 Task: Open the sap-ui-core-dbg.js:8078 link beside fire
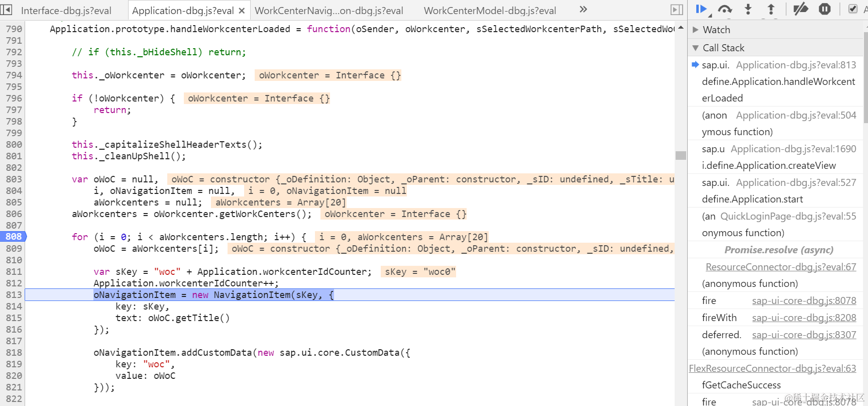pos(804,300)
